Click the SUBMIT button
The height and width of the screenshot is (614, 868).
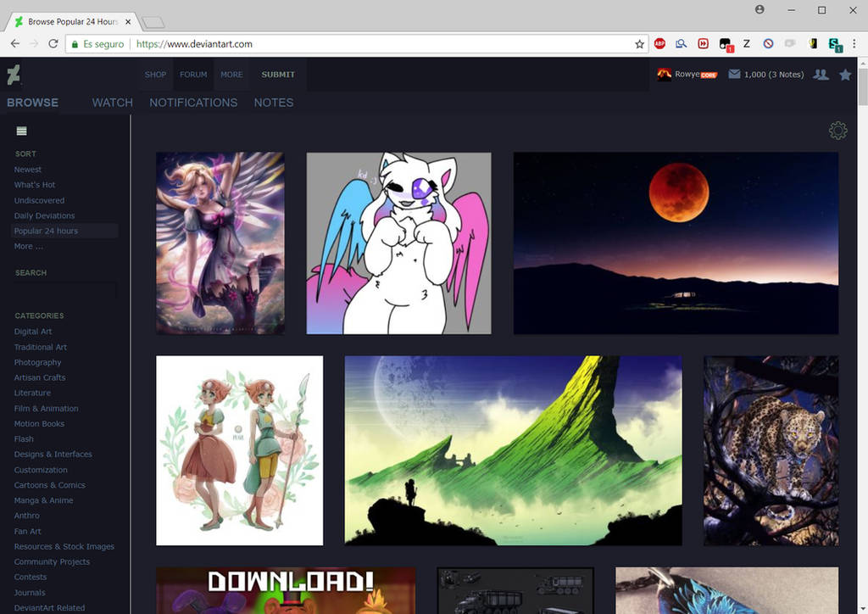coord(278,75)
